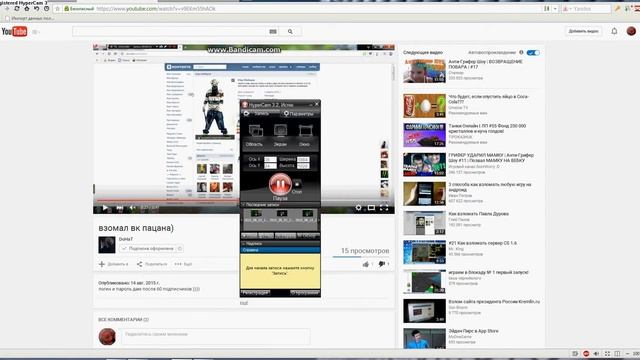
Task: Toggle subscription notifications bell beside Подписка оформлена
Action: 180,248
